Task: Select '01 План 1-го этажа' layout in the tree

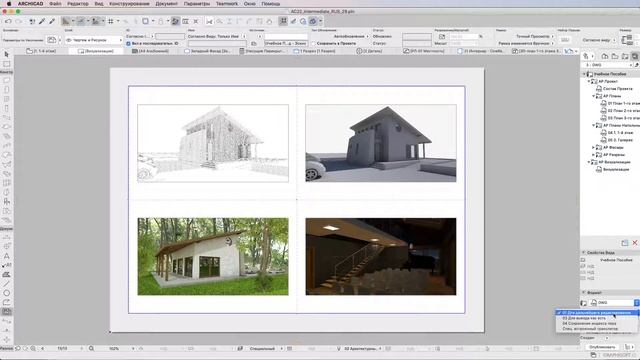Action: point(620,103)
